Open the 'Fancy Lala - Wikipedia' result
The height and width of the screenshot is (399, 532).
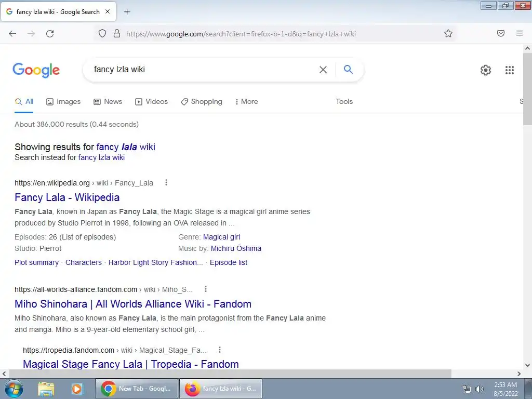[67, 197]
